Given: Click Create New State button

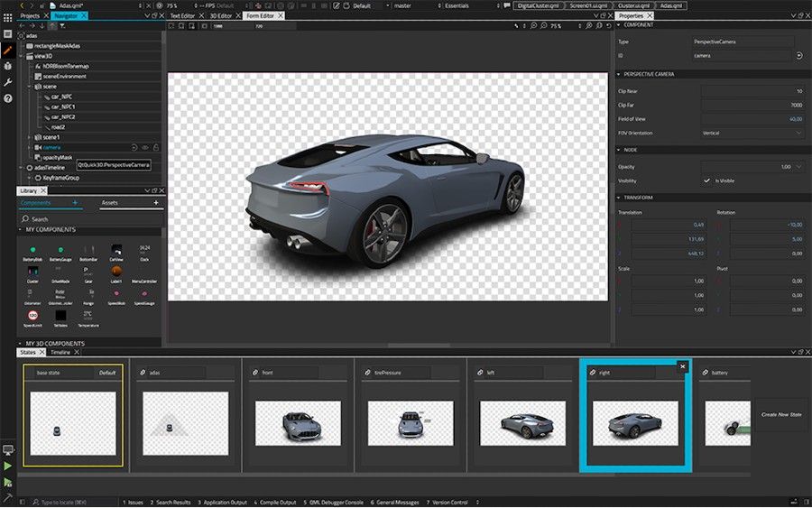Looking at the screenshot, I should [x=781, y=415].
